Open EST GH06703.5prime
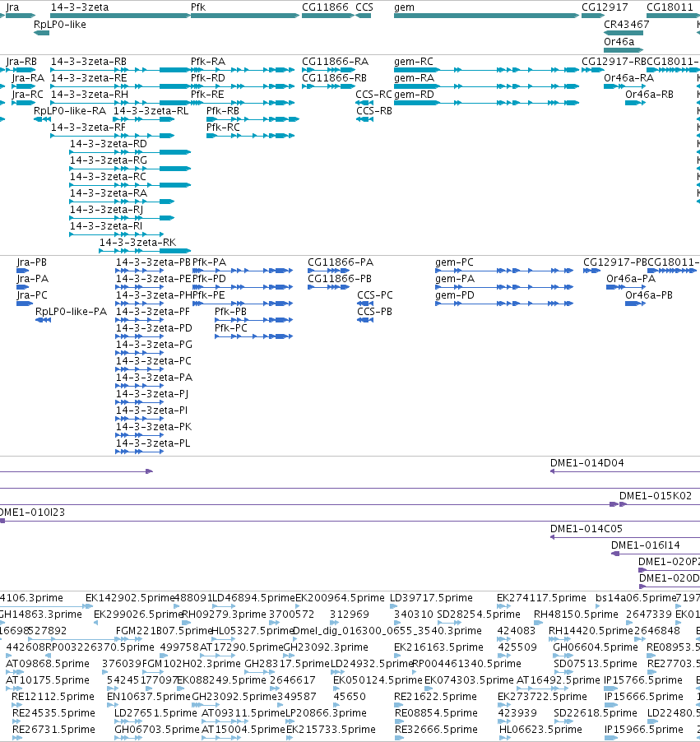 pyautogui.click(x=157, y=730)
